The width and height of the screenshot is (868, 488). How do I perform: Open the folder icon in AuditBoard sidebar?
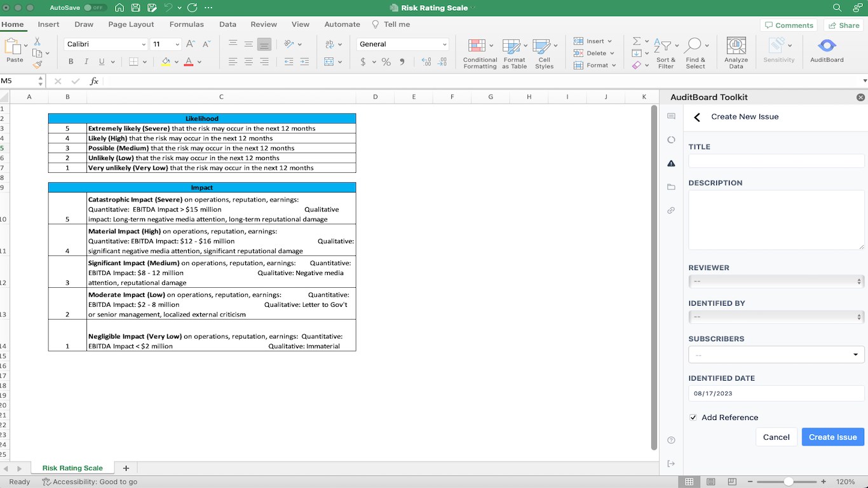coord(671,187)
